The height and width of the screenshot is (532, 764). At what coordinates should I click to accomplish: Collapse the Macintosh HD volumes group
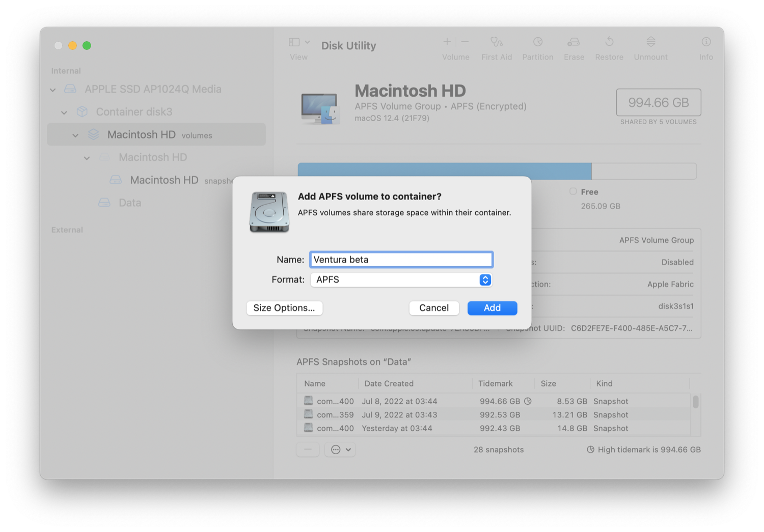click(75, 135)
